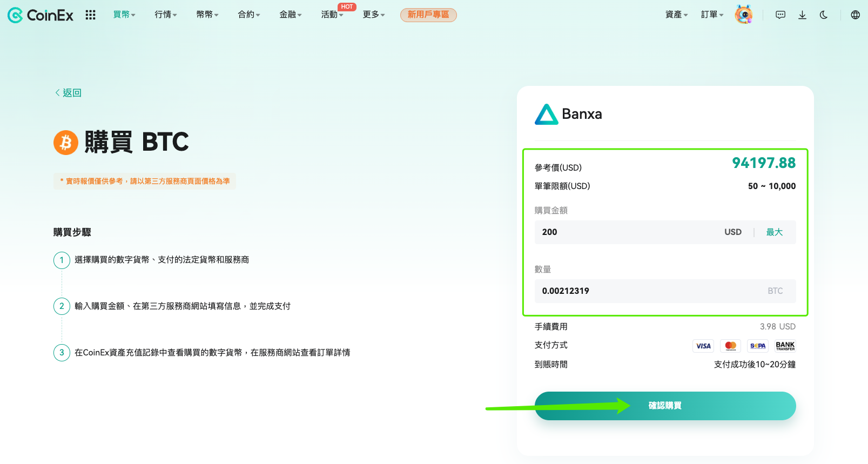Screen dimensions: 868x464
Task: Click the step 3 circle icon
Action: [x=62, y=353]
